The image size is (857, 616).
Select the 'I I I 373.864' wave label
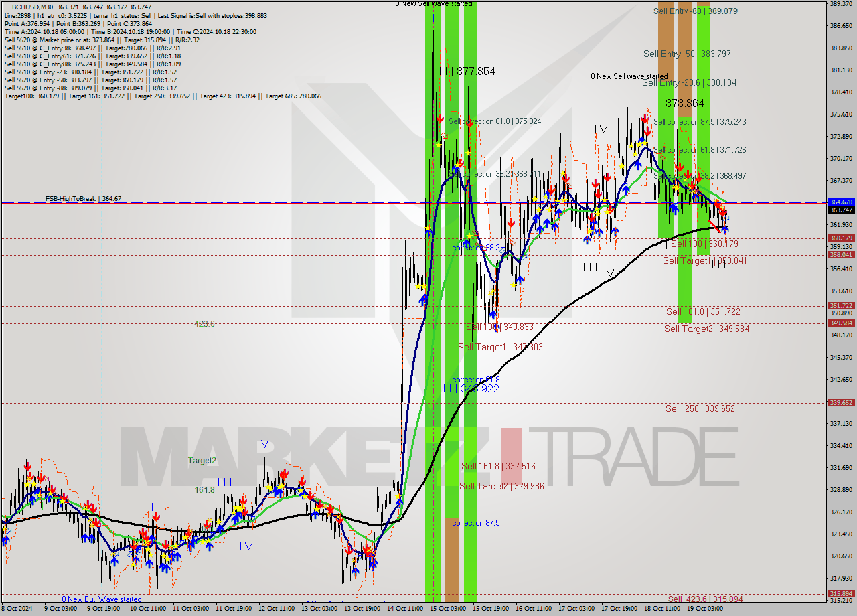(x=676, y=103)
